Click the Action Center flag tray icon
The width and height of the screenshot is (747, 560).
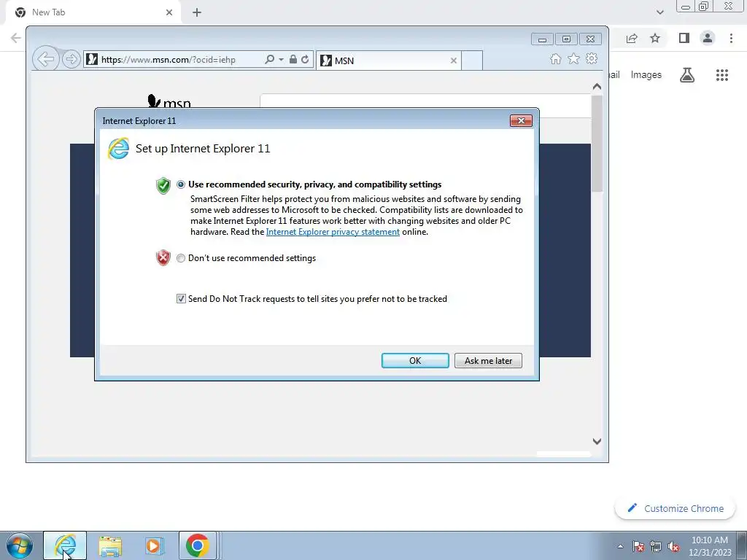pyautogui.click(x=638, y=546)
